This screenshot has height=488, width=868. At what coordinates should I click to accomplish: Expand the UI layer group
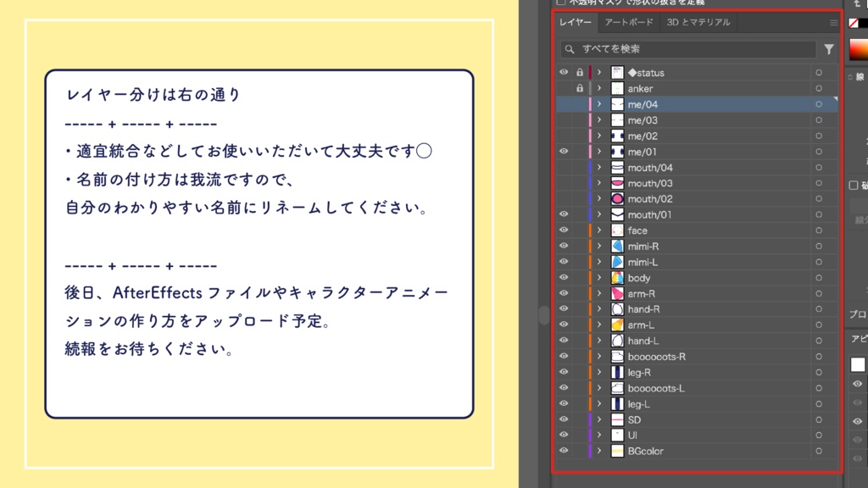coord(598,435)
